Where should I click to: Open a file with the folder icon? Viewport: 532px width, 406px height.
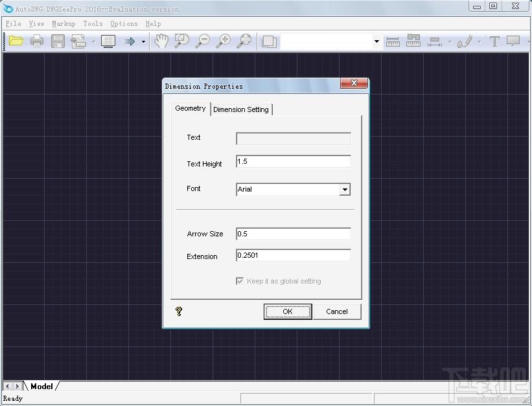[16, 41]
